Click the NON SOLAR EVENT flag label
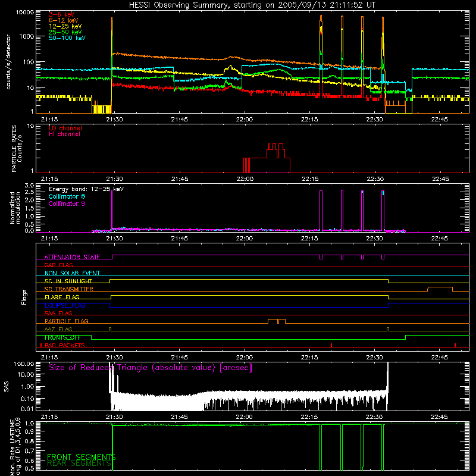 [72, 273]
